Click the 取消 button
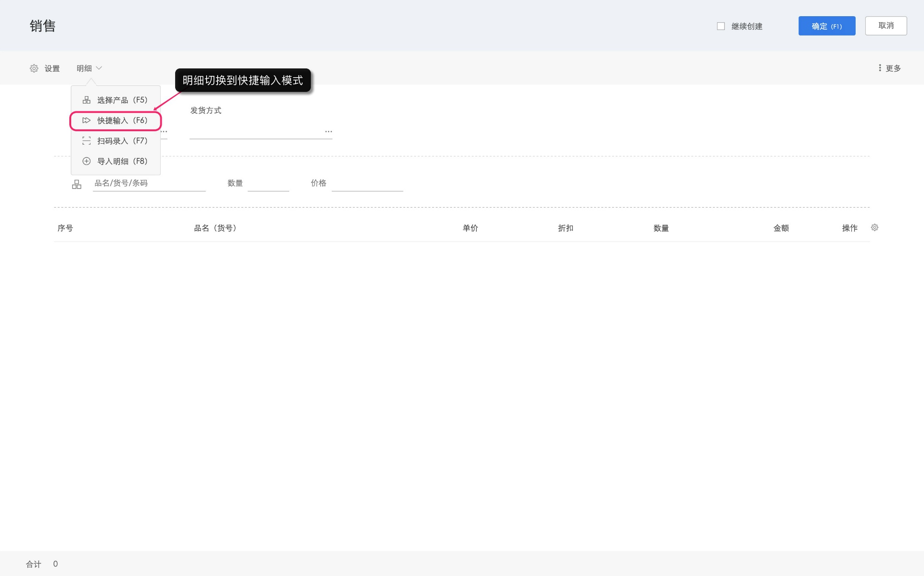The width and height of the screenshot is (924, 576). coord(886,26)
